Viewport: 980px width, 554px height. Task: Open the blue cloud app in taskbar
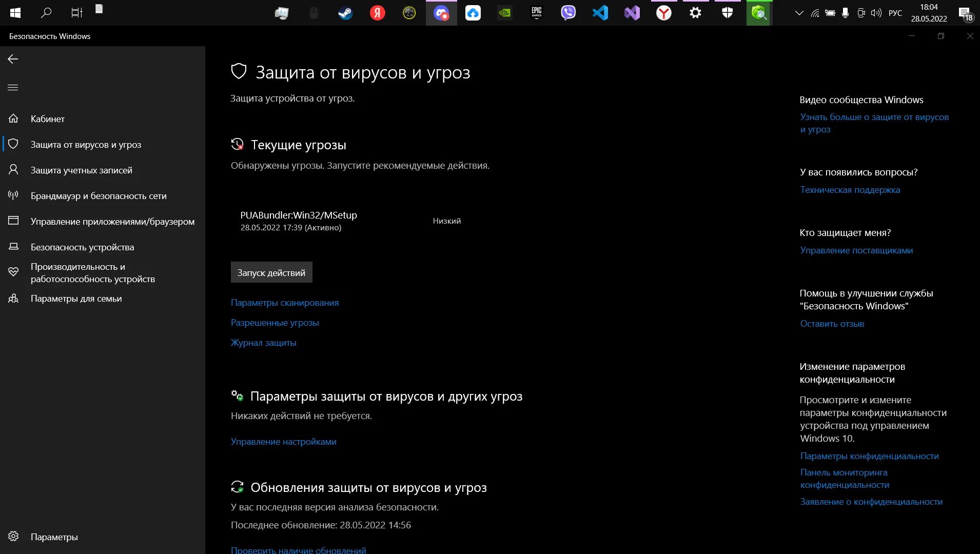click(x=473, y=13)
